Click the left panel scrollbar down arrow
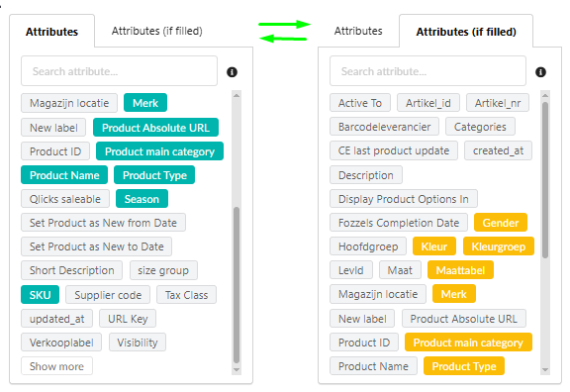570x392 pixels. tap(237, 369)
